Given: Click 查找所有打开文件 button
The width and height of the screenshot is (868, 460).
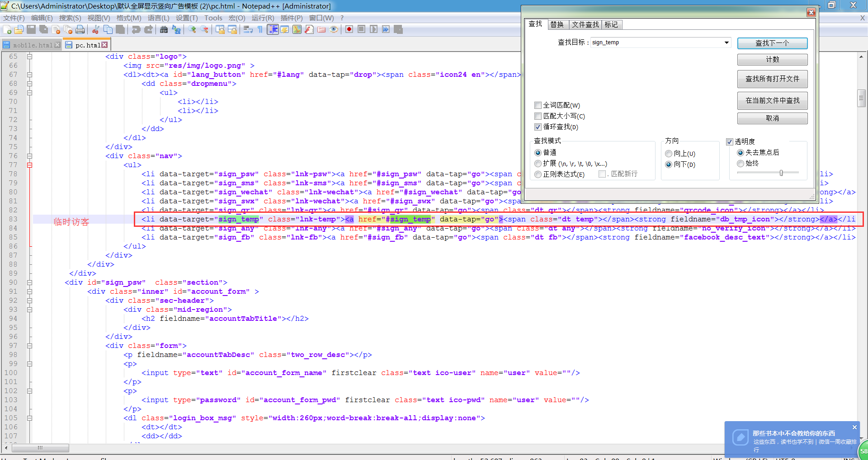Looking at the screenshot, I should 772,79.
